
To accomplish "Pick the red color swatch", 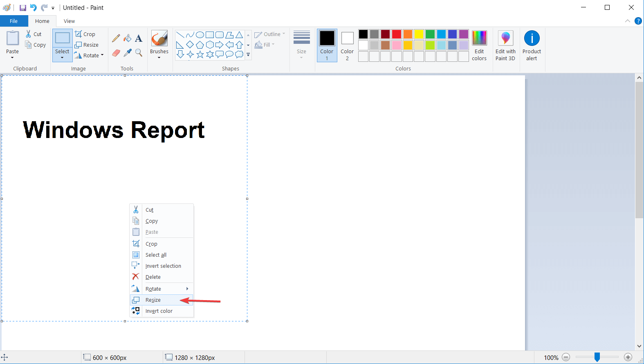I will point(397,34).
